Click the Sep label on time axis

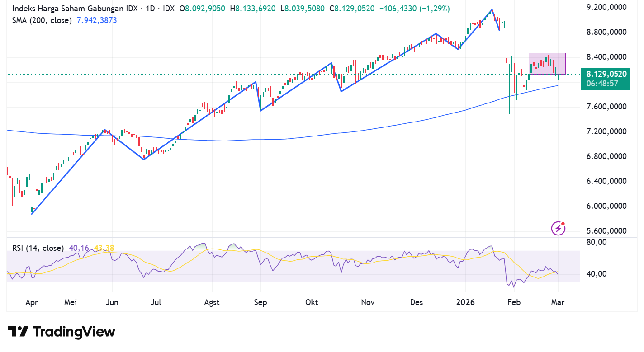(260, 302)
